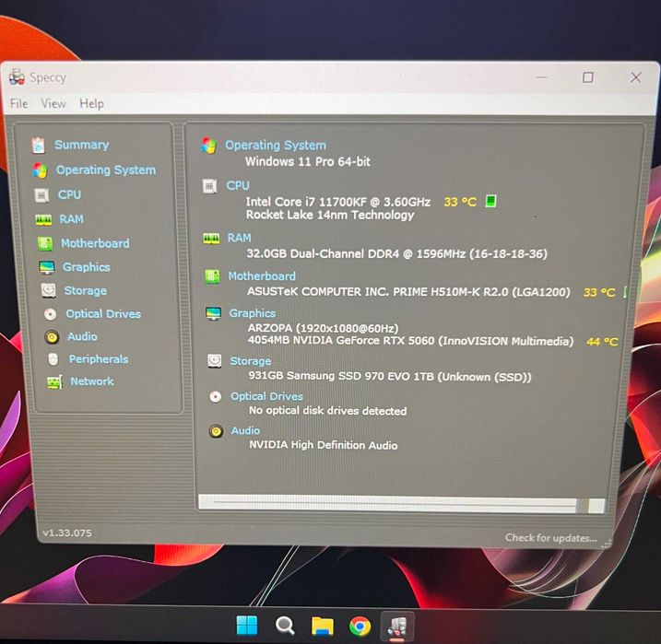View Peripherals section from sidebar
Image resolution: width=661 pixels, height=644 pixels.
99,359
